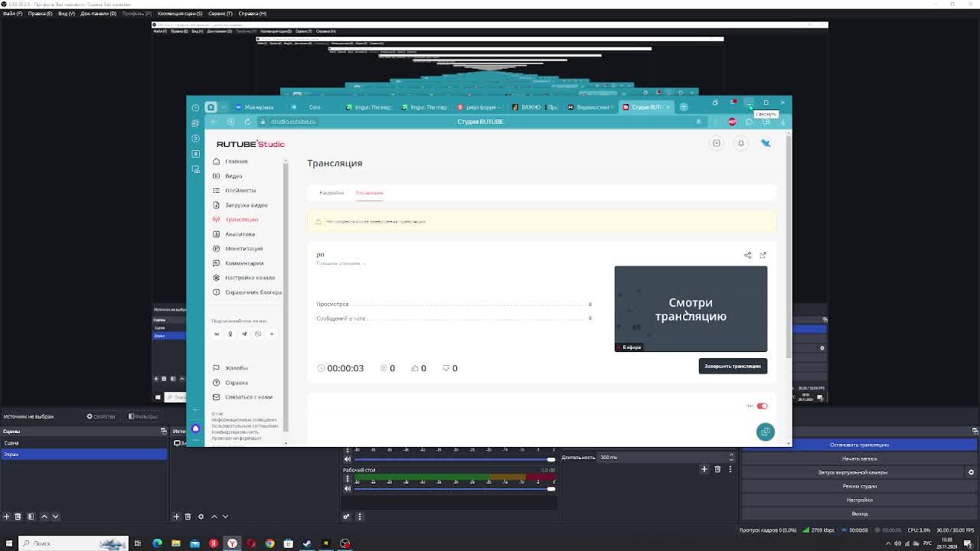Screen dimensions: 980x551
Task: Click Выход in OBS controls
Action: click(859, 514)
